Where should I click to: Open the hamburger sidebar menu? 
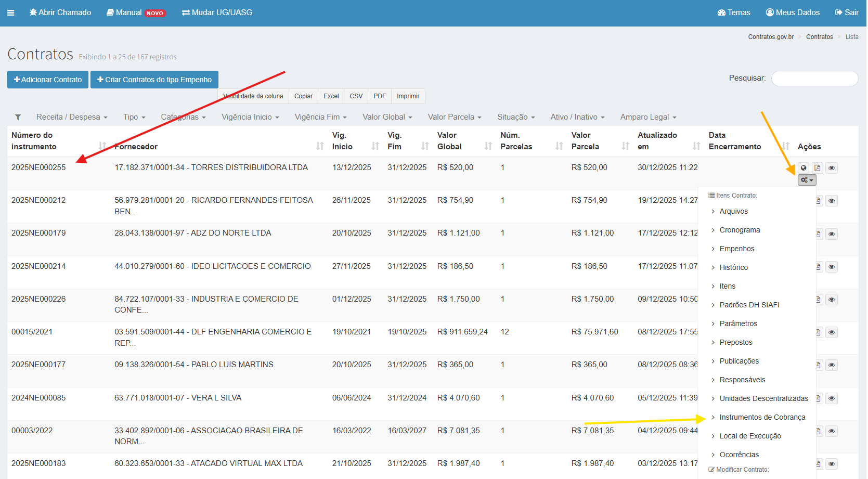click(x=10, y=12)
